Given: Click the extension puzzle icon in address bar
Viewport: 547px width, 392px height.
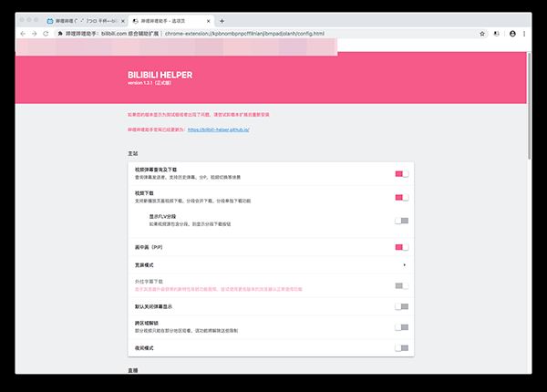Looking at the screenshot, I should [x=60, y=34].
